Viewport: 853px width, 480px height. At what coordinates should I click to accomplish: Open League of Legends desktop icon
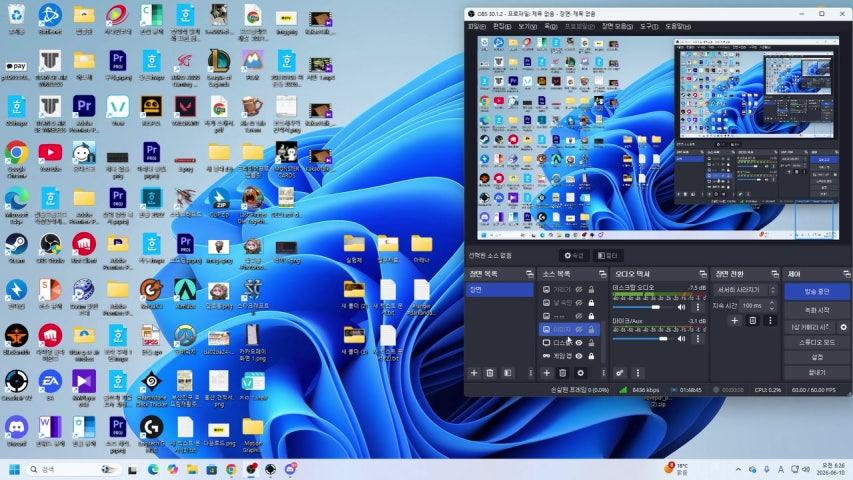[219, 63]
